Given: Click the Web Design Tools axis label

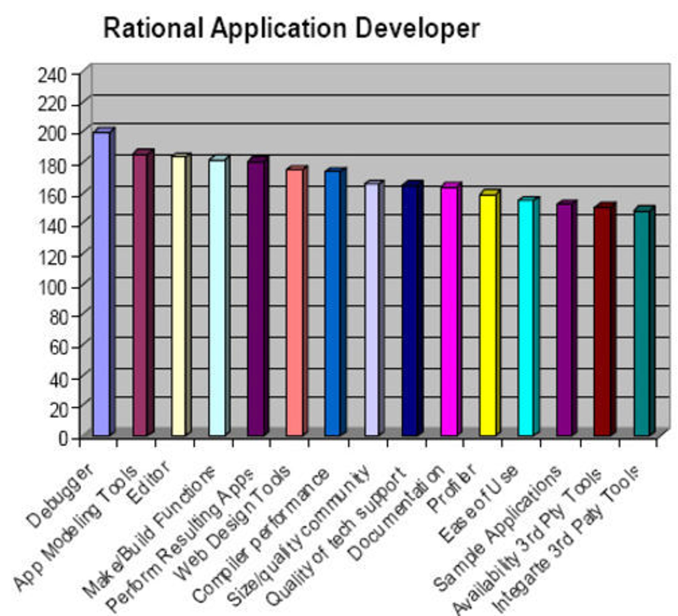Looking at the screenshot, I should coord(232,524).
